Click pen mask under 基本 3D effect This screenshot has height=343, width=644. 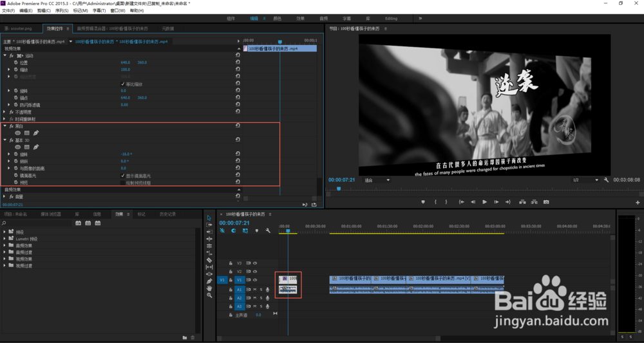36,147
